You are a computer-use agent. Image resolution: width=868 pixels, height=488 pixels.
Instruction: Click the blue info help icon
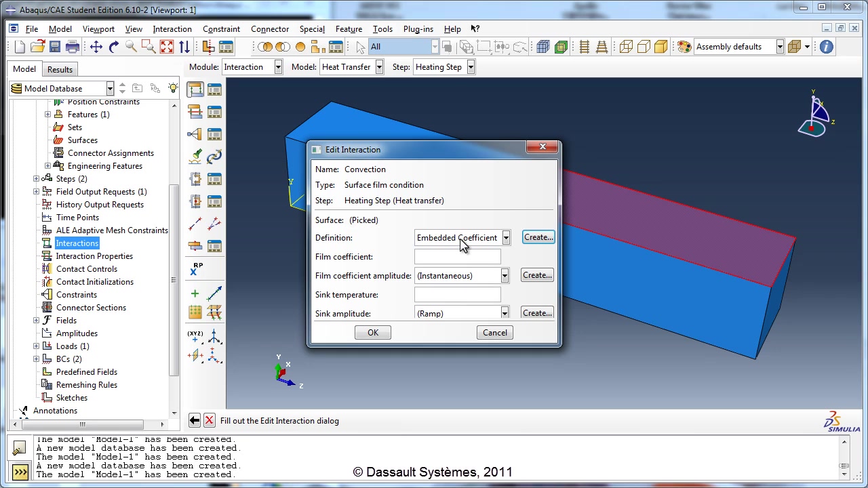pyautogui.click(x=826, y=47)
